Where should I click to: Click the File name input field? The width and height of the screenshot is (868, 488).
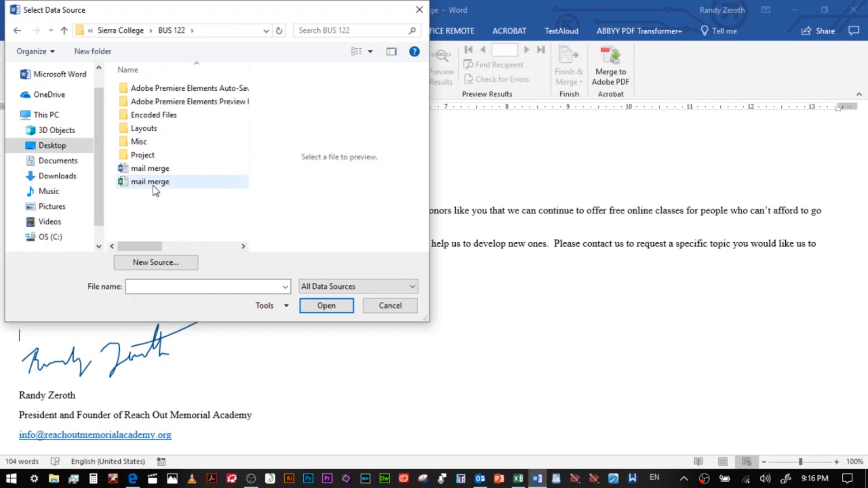[x=203, y=286]
